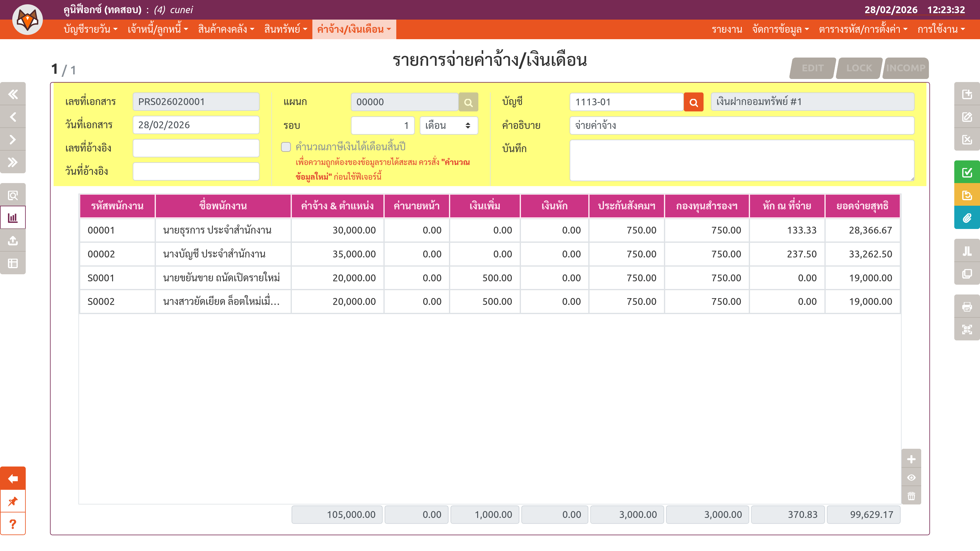The image size is (980, 551).
Task: Click the print icon in right sidebar
Action: tap(967, 306)
